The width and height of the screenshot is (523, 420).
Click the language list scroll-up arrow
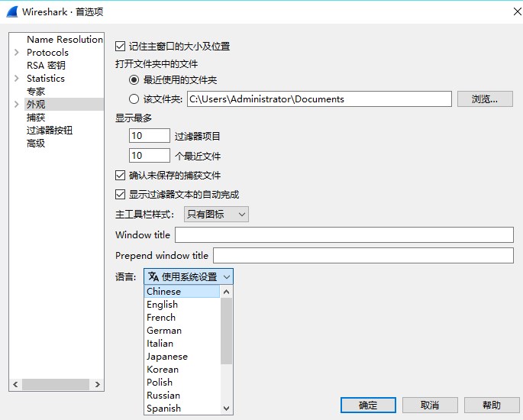pyautogui.click(x=226, y=292)
